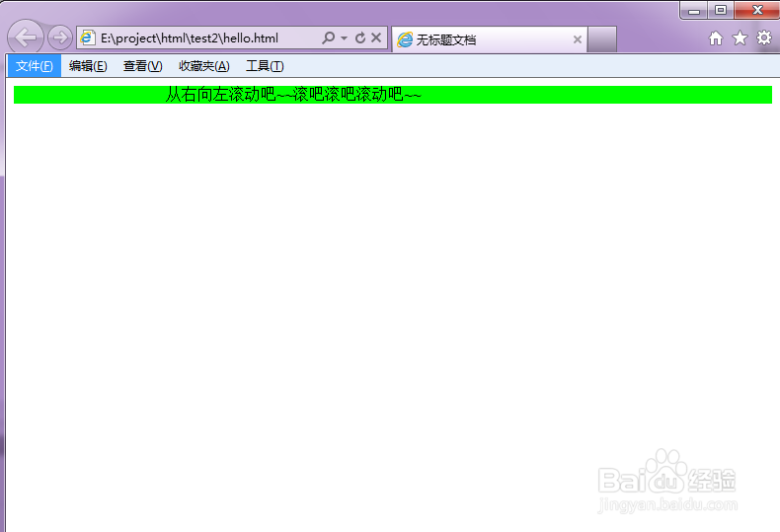Open the 查看(V) menu
Image resolution: width=780 pixels, height=532 pixels.
143,66
